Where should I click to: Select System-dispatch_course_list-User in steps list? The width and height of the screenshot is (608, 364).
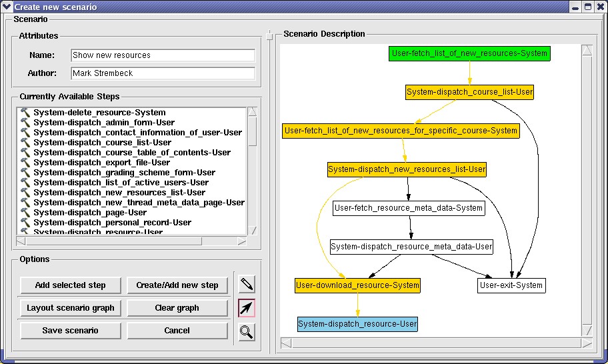103,143
